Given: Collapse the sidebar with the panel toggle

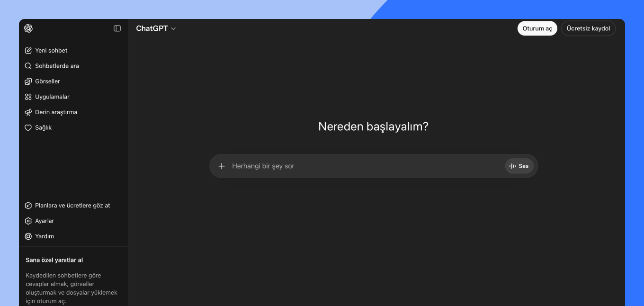Looking at the screenshot, I should pos(117,28).
